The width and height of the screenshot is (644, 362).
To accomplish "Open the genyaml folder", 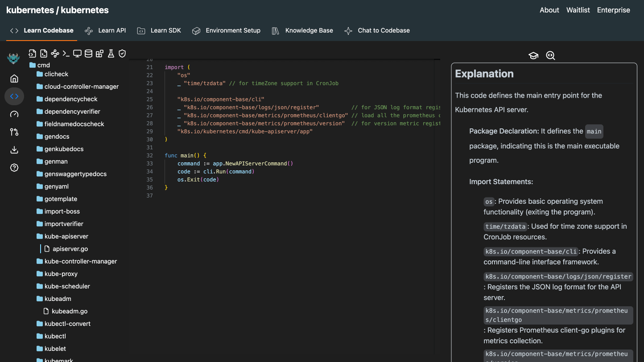I will 52,186.
